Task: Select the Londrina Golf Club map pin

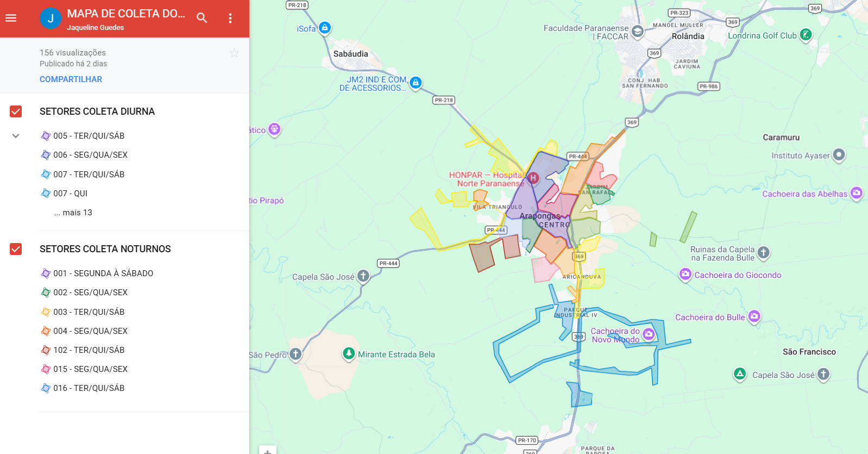Action: [x=806, y=35]
